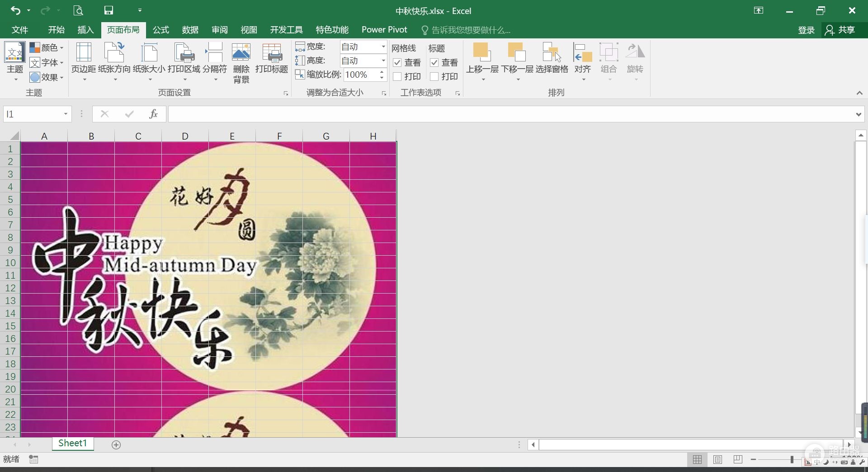Screen dimensions: 868x472
Task: Click the fx insert function icon
Action: point(153,114)
